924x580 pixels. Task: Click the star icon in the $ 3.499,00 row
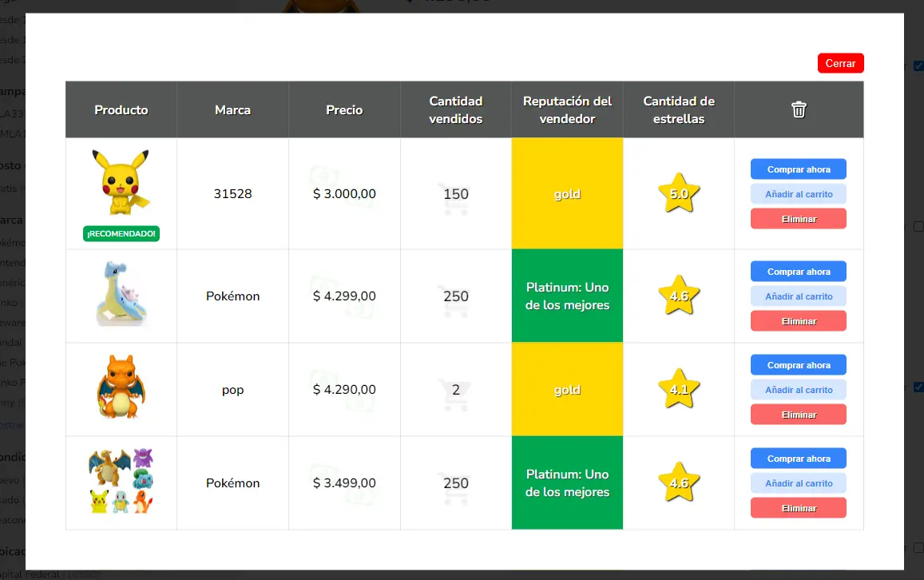tap(679, 483)
